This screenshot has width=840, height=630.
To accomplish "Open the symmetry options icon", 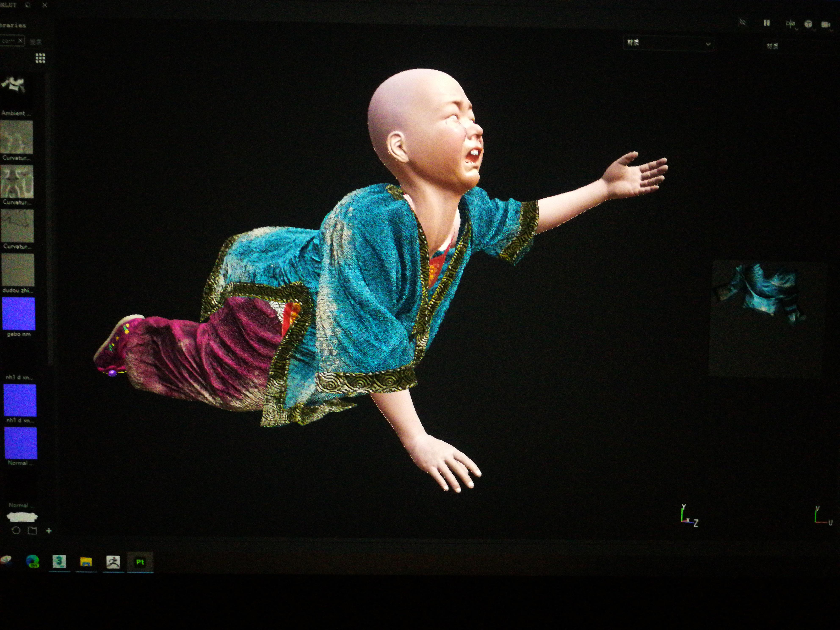I will [790, 24].
